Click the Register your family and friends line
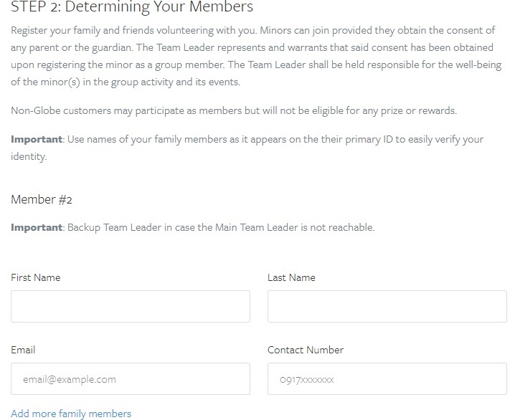 [253, 31]
